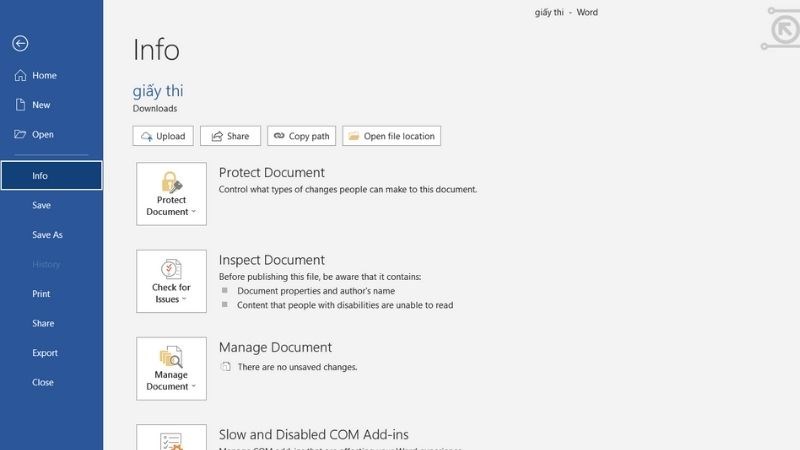Select Save in the sidebar
This screenshot has height=450, width=800.
tap(41, 206)
